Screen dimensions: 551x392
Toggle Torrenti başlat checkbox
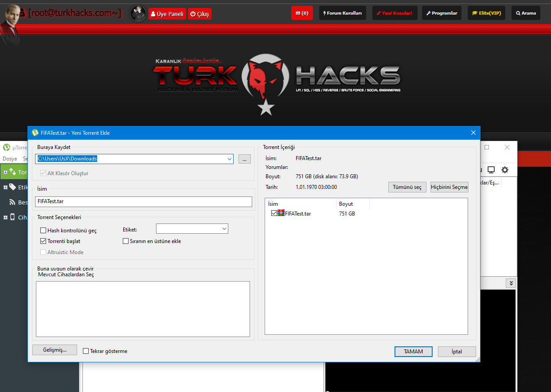click(43, 241)
